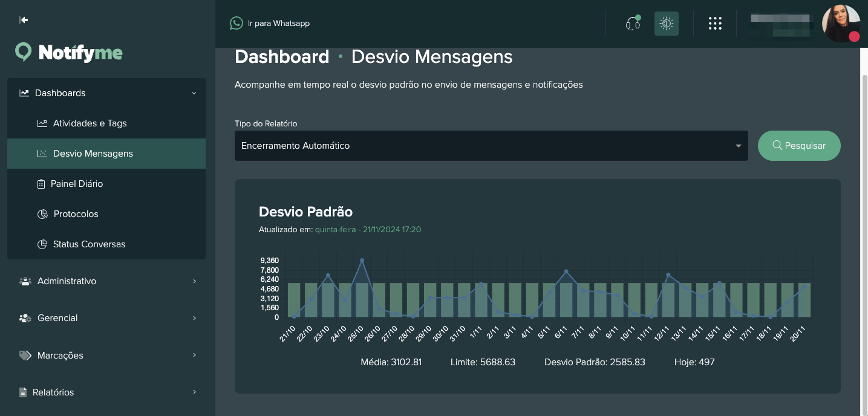868x416 pixels.
Task: Open the Painel Diário menu item
Action: pyautogui.click(x=77, y=184)
